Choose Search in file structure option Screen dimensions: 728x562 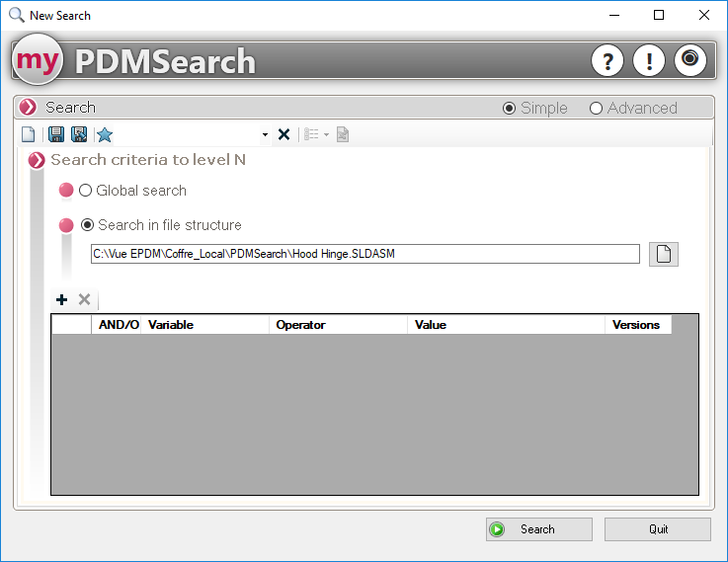pos(88,225)
